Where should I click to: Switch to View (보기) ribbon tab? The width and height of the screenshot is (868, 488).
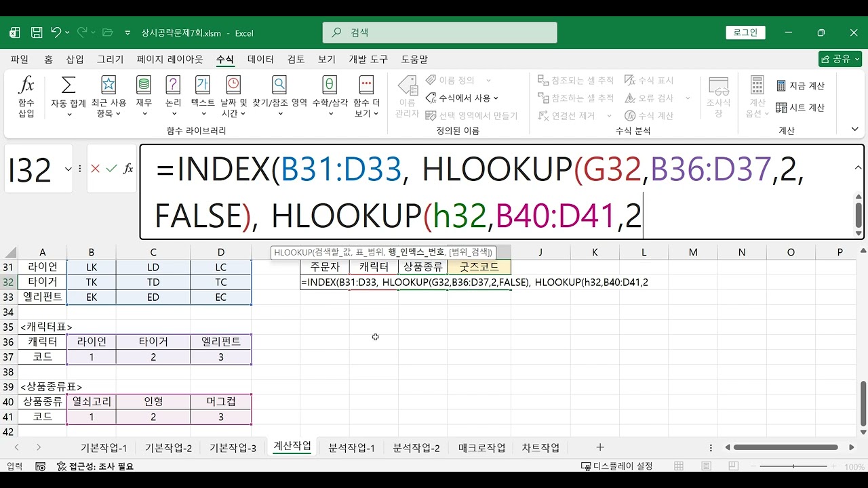tap(327, 59)
